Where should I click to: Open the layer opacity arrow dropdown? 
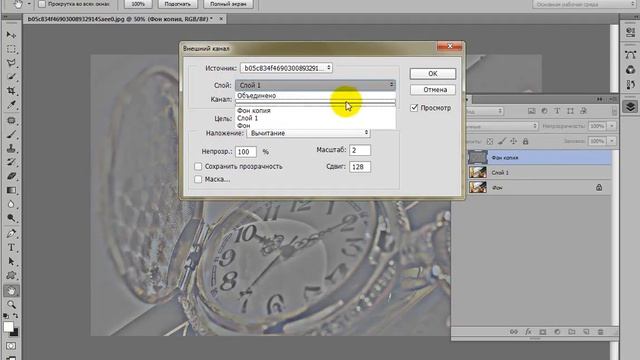pos(612,126)
